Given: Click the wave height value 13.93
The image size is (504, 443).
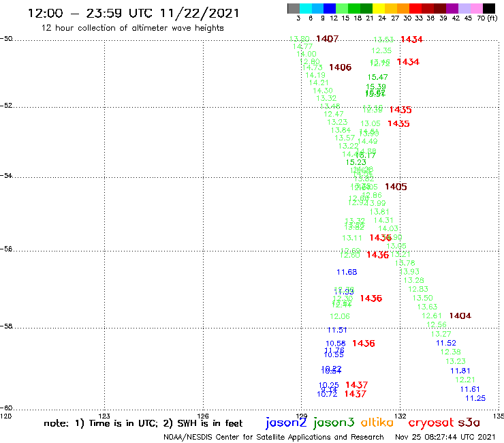Looking at the screenshot, I should click(x=409, y=272).
